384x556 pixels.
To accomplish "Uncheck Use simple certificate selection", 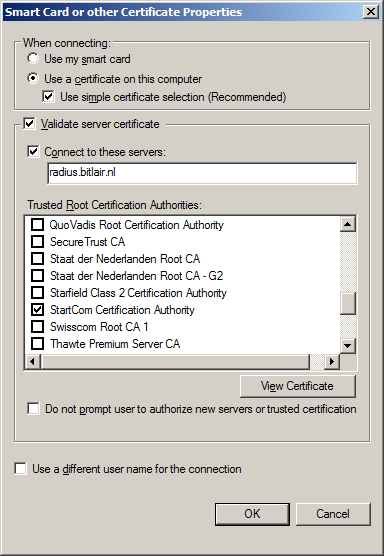I will (x=48, y=96).
